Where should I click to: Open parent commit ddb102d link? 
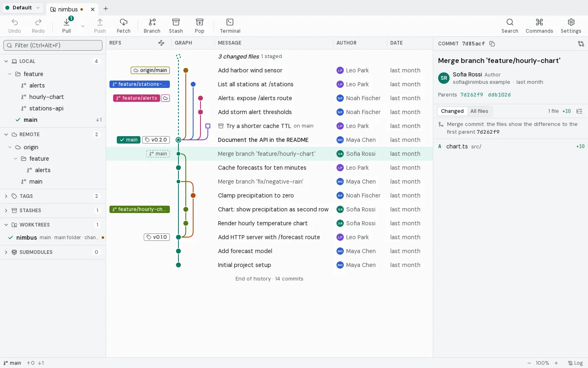(499, 95)
